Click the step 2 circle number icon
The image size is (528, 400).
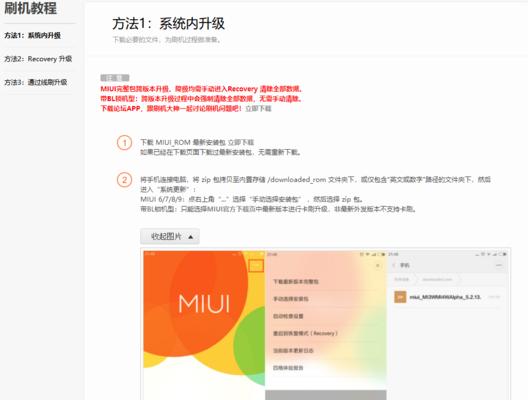[124, 180]
